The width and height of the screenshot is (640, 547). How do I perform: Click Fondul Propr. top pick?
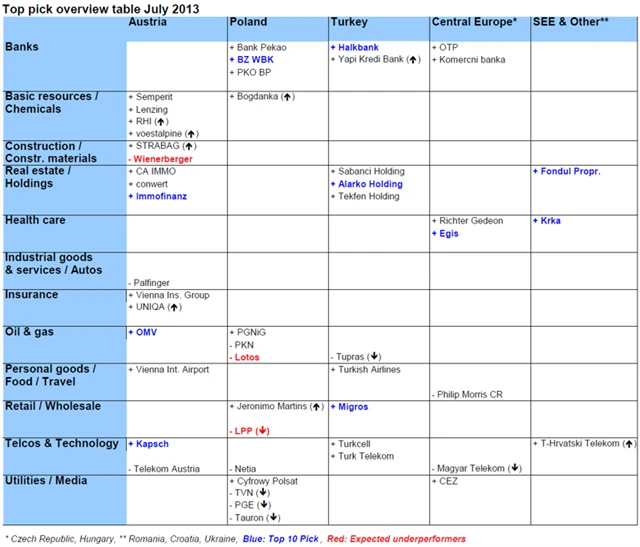567,171
